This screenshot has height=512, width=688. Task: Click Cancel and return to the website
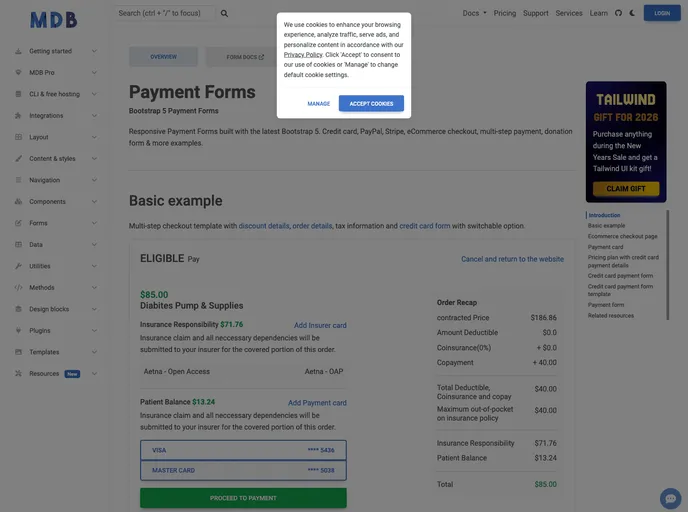click(512, 259)
